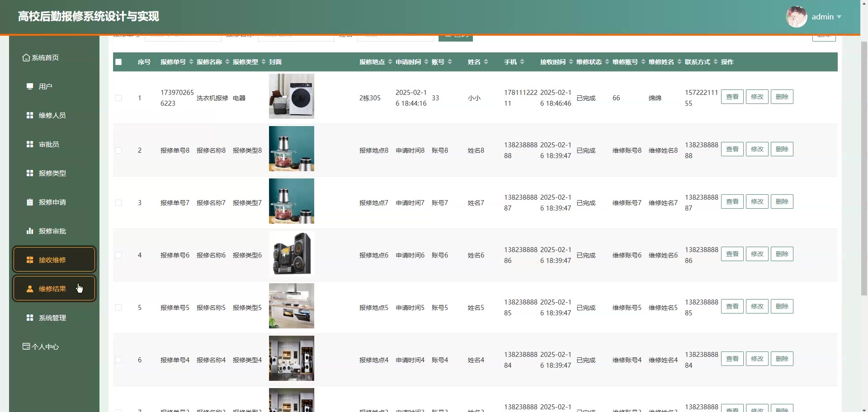Click the 维修人员 grid icon
868x412 pixels.
point(30,115)
